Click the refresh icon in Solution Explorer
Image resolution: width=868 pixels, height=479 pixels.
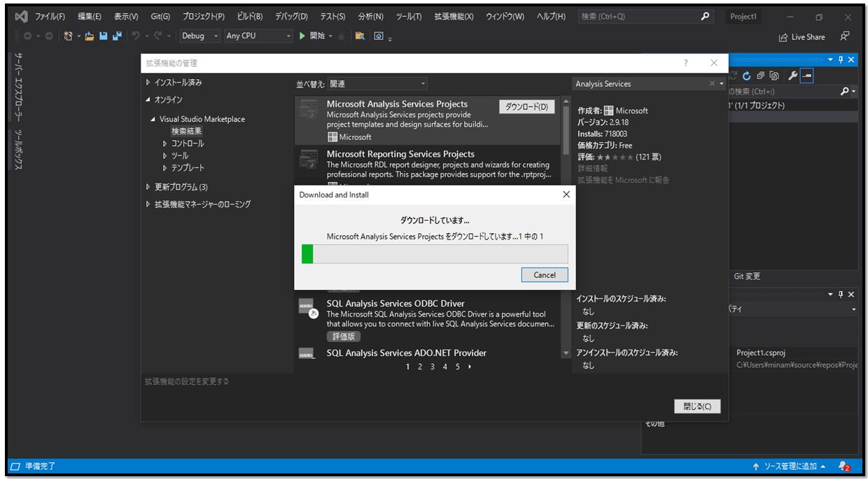click(x=747, y=76)
